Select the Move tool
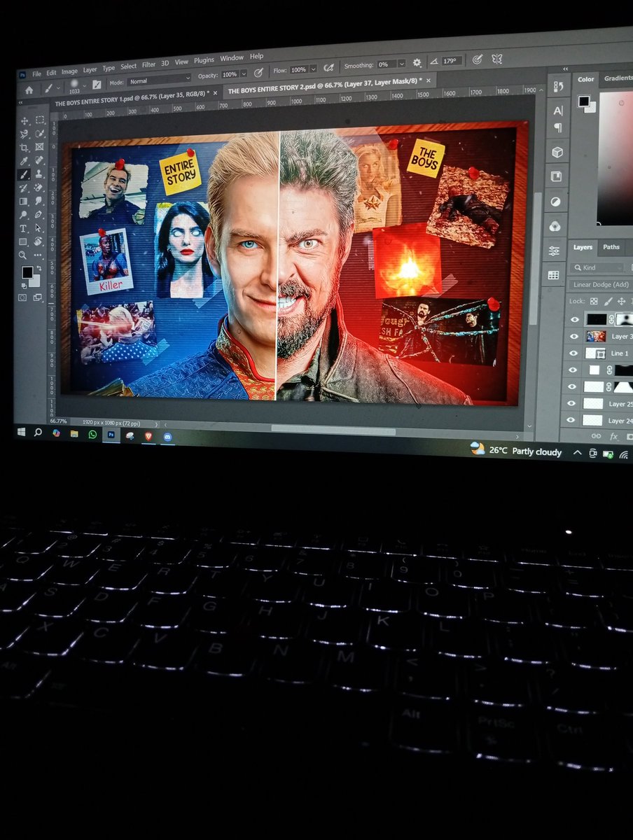The image size is (633, 840). [x=25, y=121]
